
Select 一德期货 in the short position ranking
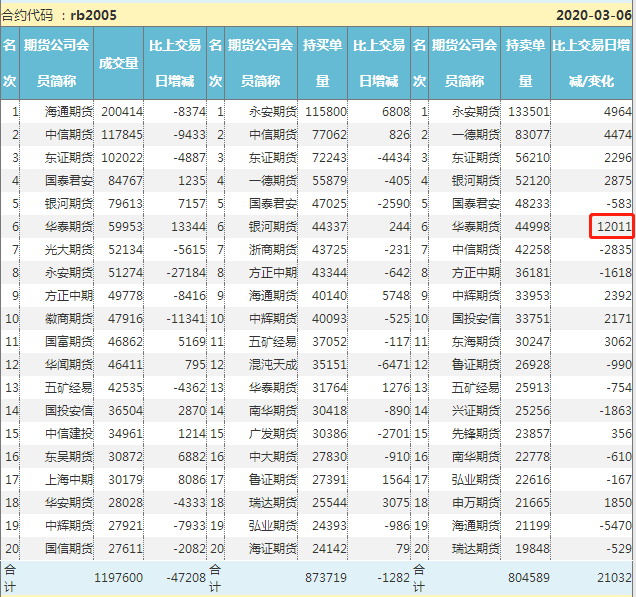coord(476,135)
